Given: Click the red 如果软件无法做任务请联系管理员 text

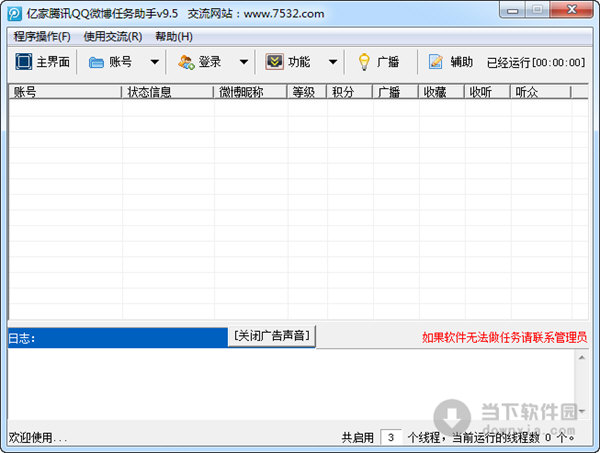Looking at the screenshot, I should coord(504,337).
